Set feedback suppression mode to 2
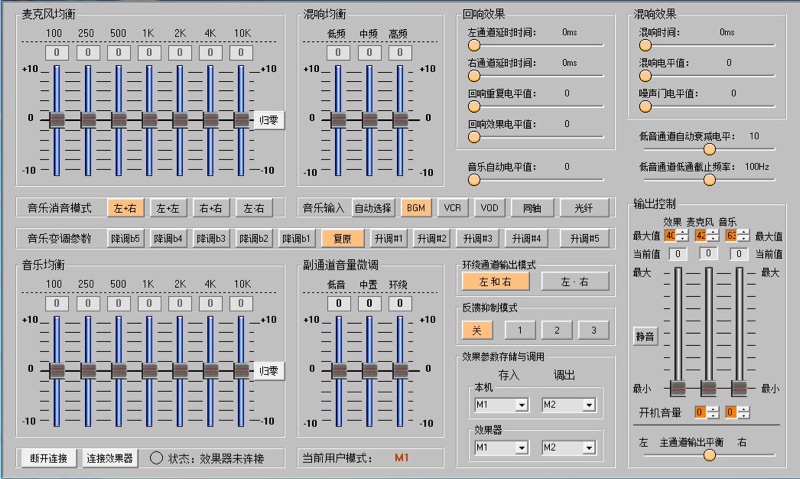The width and height of the screenshot is (800, 479). [x=557, y=330]
